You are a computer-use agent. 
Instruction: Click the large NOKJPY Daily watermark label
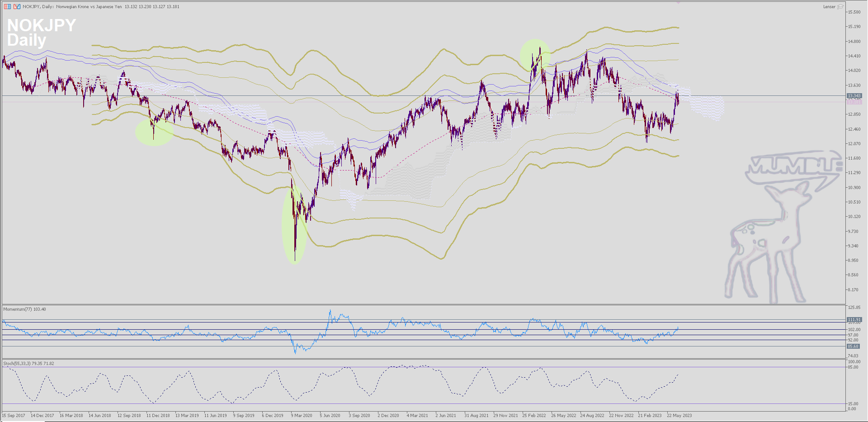coord(41,33)
